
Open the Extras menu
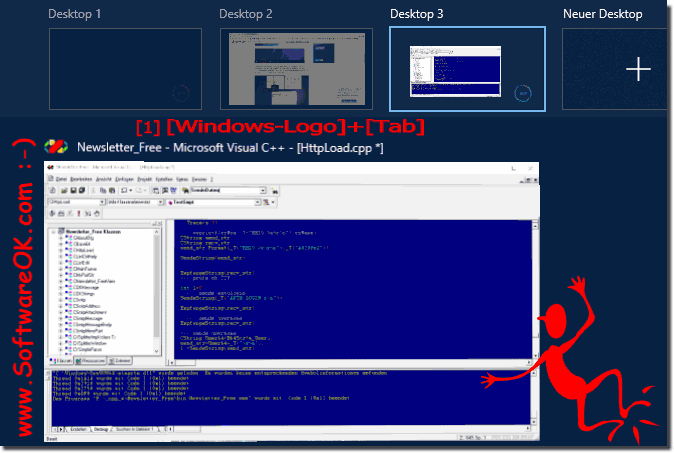[182, 179]
